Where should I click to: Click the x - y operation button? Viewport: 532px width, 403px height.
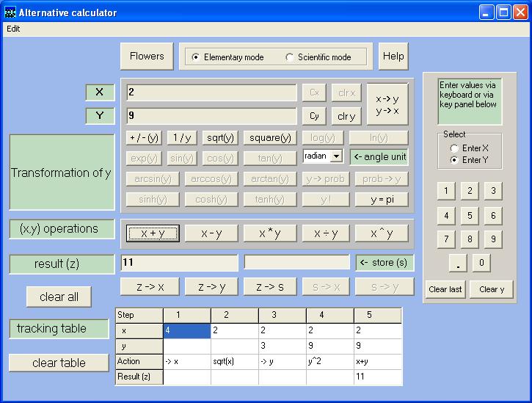click(x=211, y=233)
